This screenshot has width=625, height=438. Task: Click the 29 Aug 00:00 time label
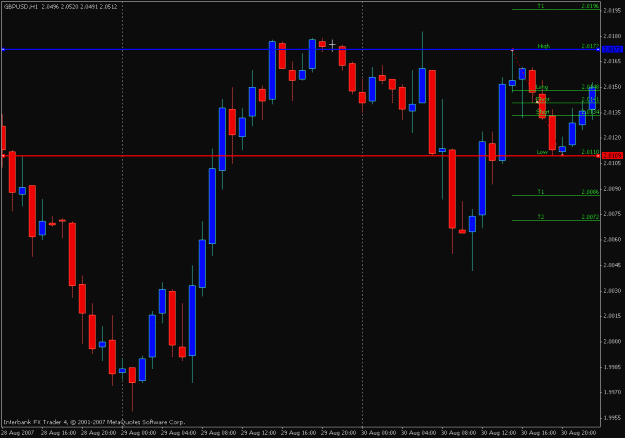(138, 432)
